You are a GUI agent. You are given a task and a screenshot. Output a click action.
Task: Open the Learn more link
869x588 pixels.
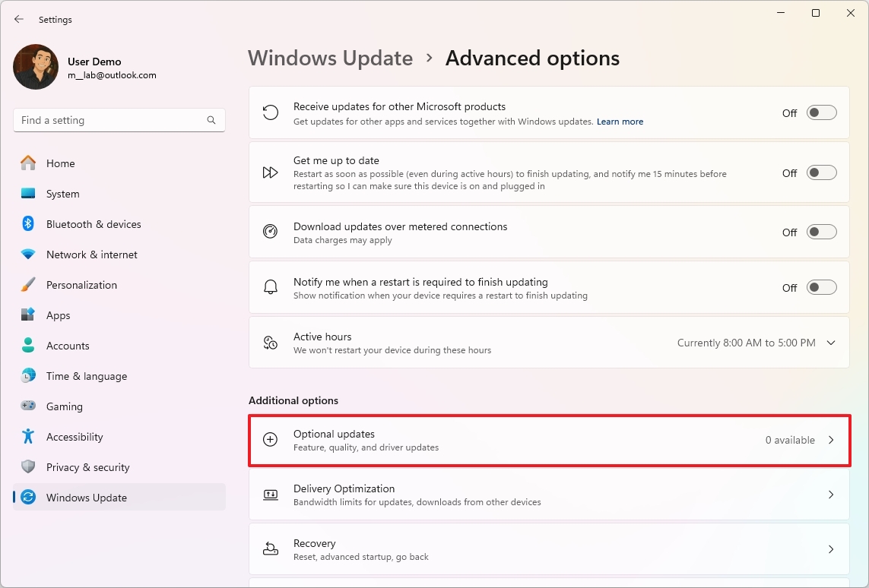(620, 122)
